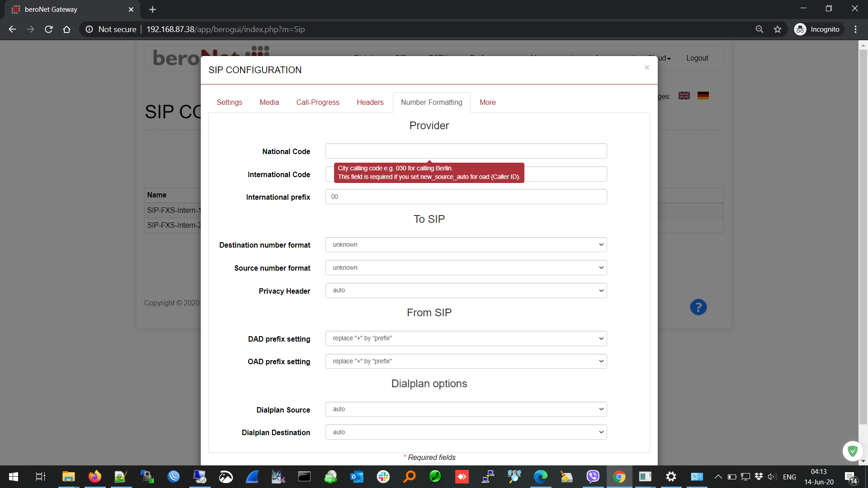Open DAD prefix setting dropdown
Image resolution: width=868 pixels, height=488 pixels.
(x=466, y=338)
